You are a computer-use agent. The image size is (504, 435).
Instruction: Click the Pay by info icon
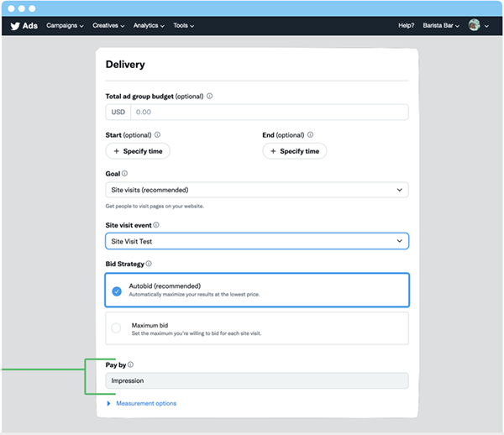tap(130, 364)
